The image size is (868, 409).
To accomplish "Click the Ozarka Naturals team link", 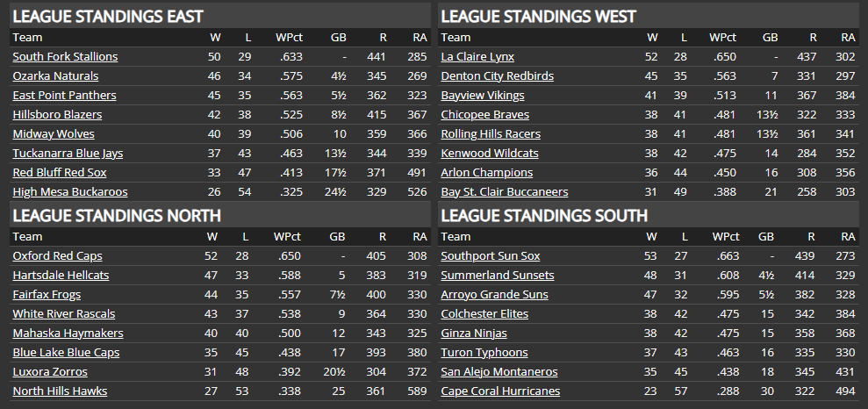I will tap(55, 76).
